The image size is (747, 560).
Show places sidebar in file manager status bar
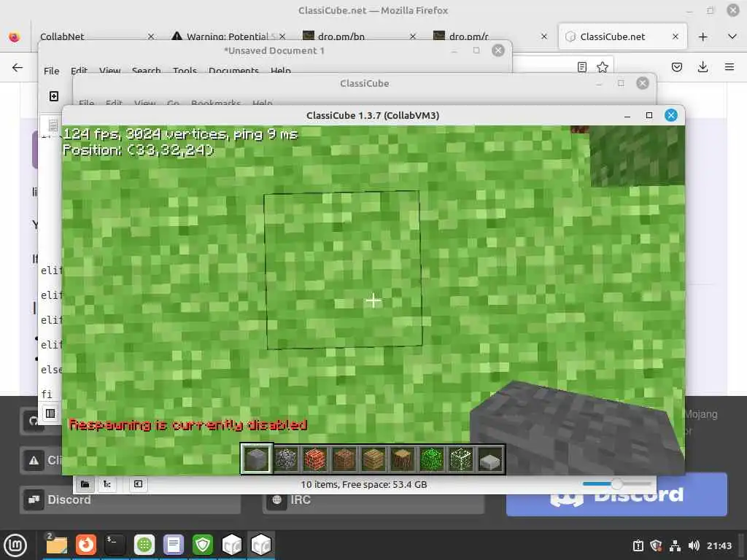(85, 484)
